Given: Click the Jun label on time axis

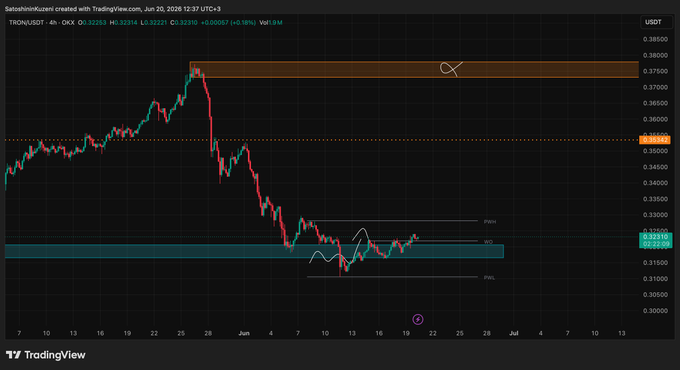Looking at the screenshot, I should click(244, 333).
